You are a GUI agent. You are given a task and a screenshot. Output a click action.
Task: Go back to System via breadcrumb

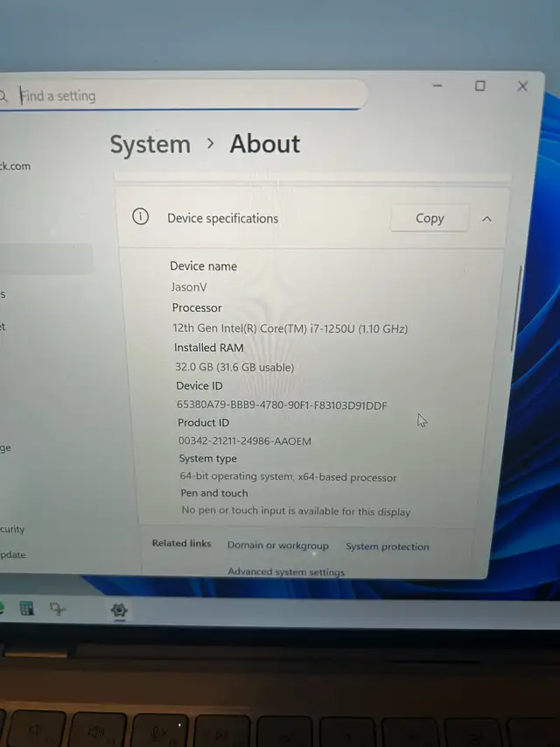(150, 144)
